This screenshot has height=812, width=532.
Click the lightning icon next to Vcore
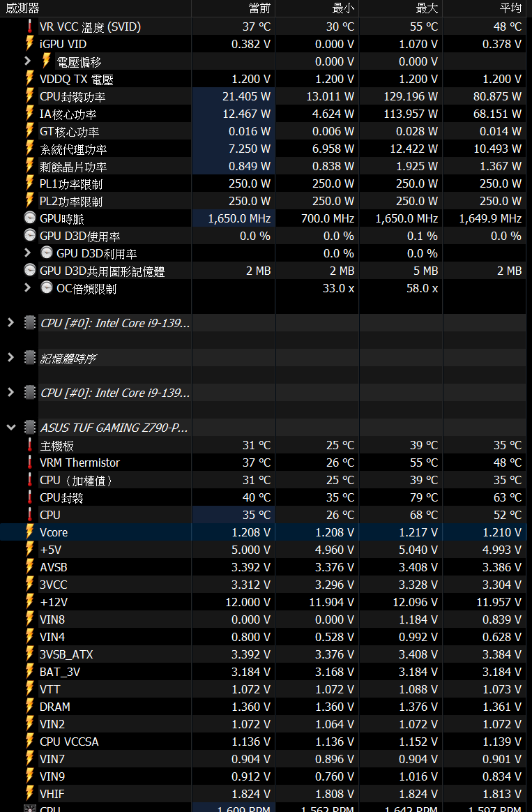(x=30, y=532)
